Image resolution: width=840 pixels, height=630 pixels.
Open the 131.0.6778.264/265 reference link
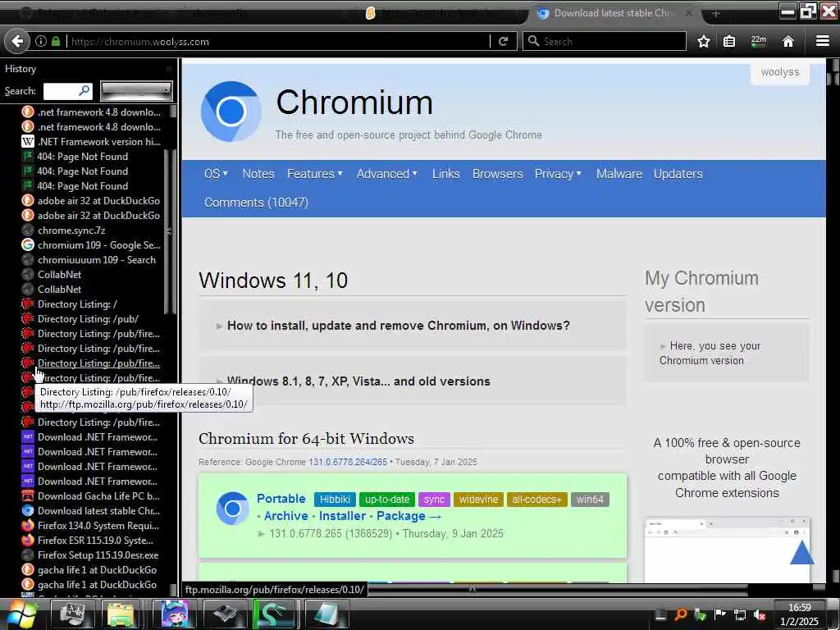click(x=348, y=462)
